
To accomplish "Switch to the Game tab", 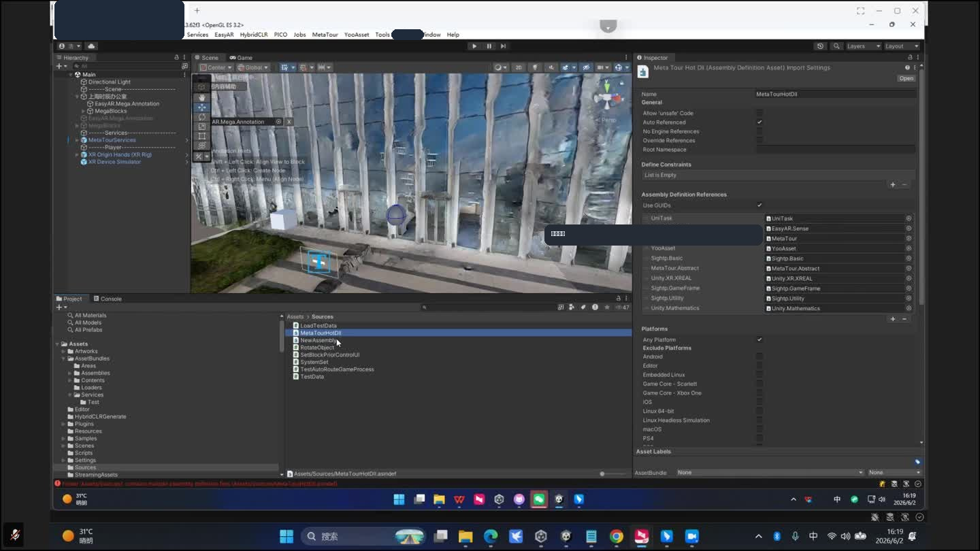I will pos(242,58).
